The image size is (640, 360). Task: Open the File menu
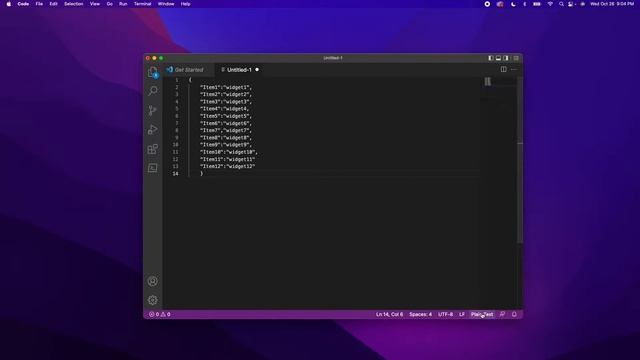click(x=39, y=4)
